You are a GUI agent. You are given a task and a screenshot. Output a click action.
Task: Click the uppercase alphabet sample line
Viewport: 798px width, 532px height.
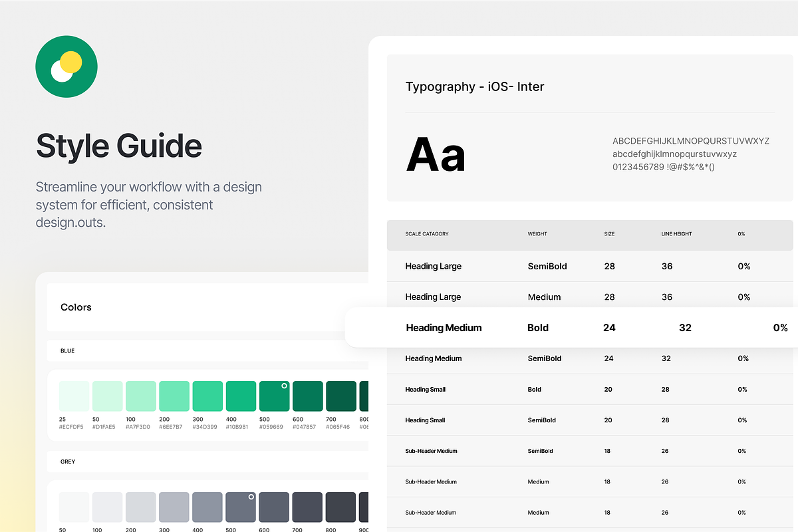pos(691,141)
